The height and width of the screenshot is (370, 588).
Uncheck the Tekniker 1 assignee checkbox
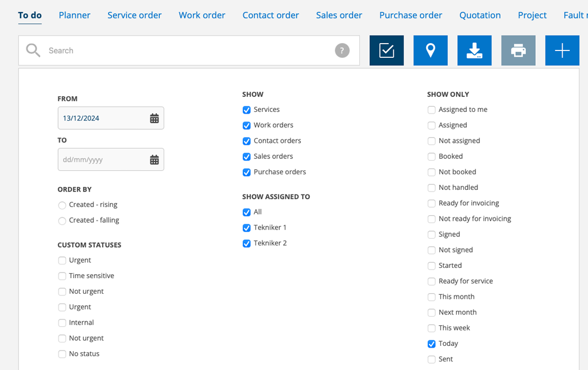click(x=246, y=228)
